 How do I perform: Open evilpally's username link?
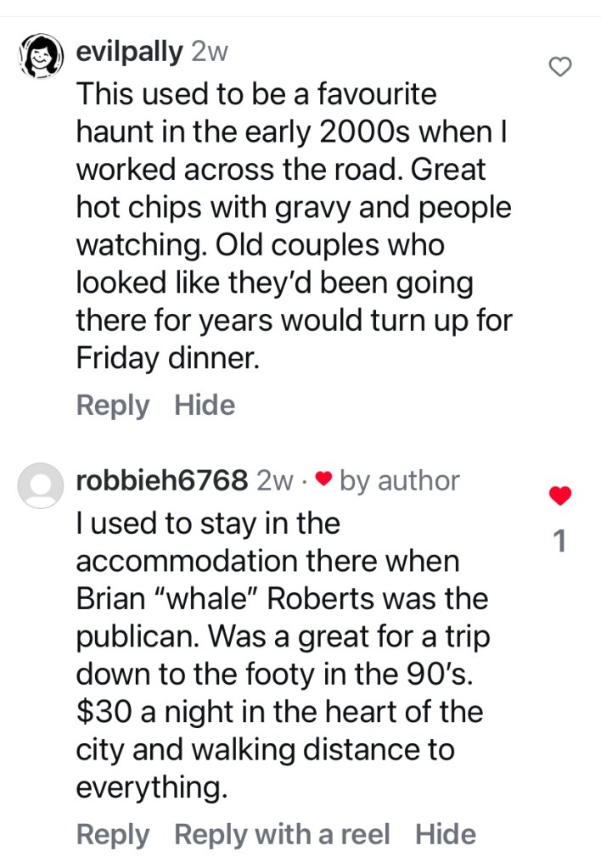(129, 52)
